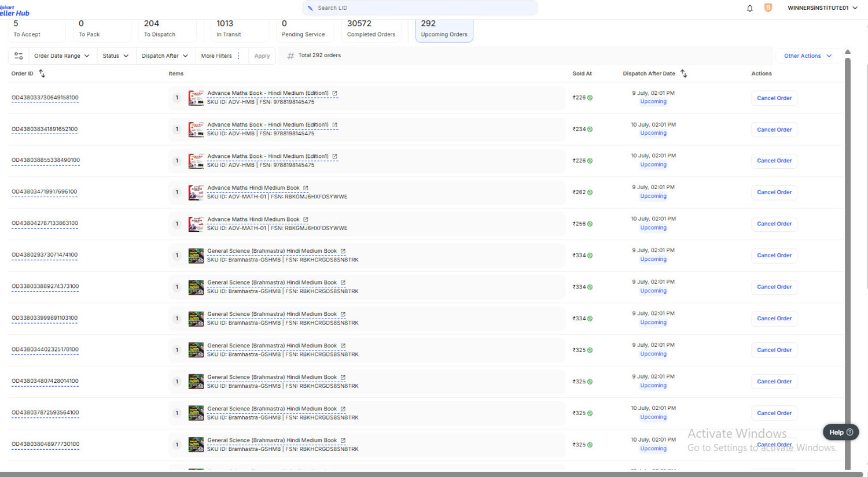
Task: Open order link OD438038341891652100
Action: [x=45, y=130]
